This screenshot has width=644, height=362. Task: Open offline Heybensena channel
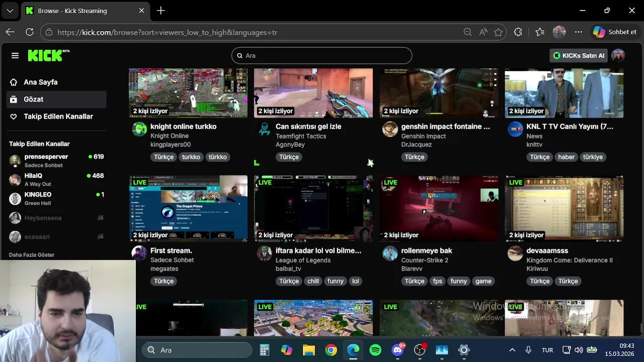point(56,218)
